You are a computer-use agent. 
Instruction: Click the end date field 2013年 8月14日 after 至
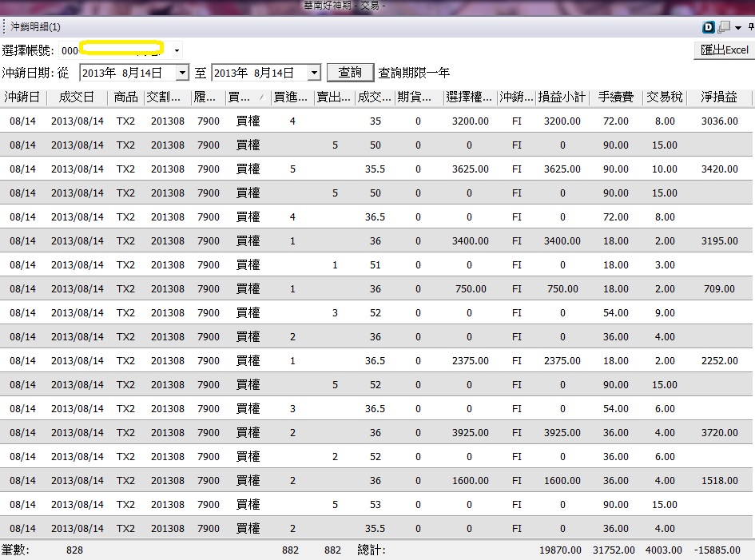click(x=260, y=73)
